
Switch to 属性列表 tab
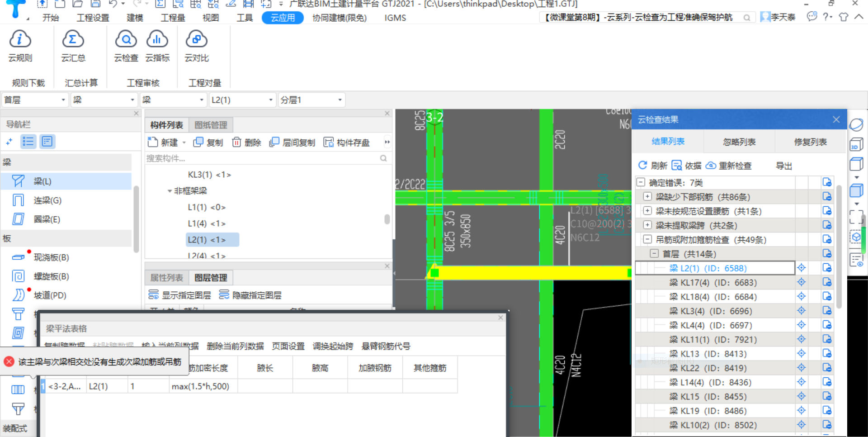tap(167, 278)
